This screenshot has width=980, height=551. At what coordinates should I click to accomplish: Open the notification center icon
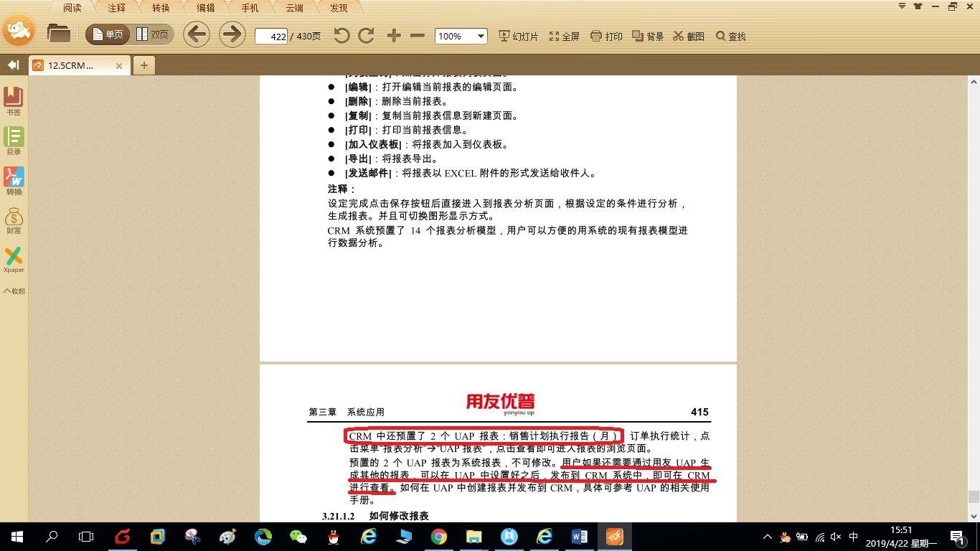[958, 537]
